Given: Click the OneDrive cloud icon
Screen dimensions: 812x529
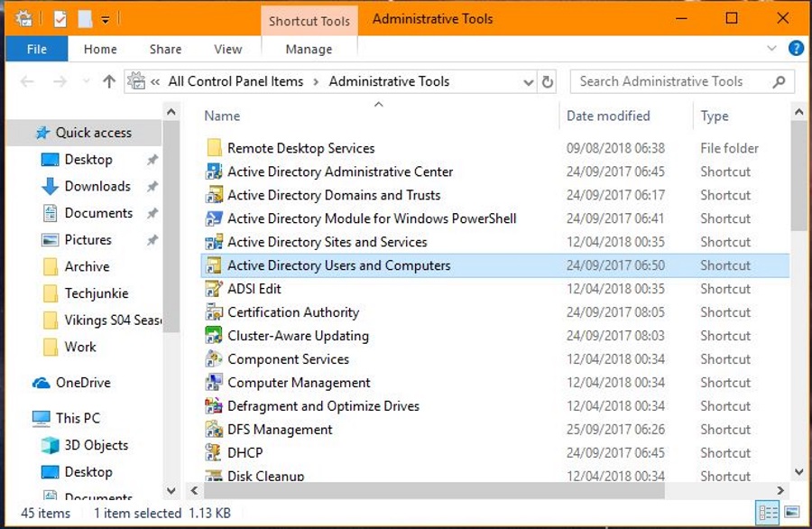Looking at the screenshot, I should (x=42, y=383).
